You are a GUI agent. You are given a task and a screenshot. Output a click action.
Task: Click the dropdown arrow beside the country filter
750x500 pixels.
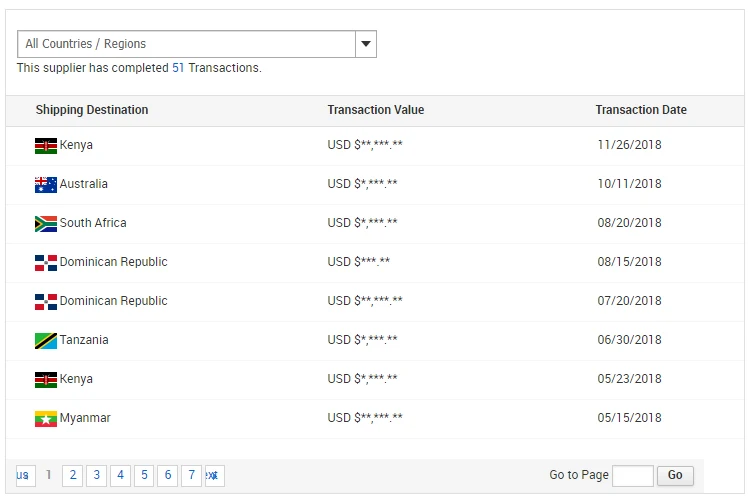click(x=366, y=44)
